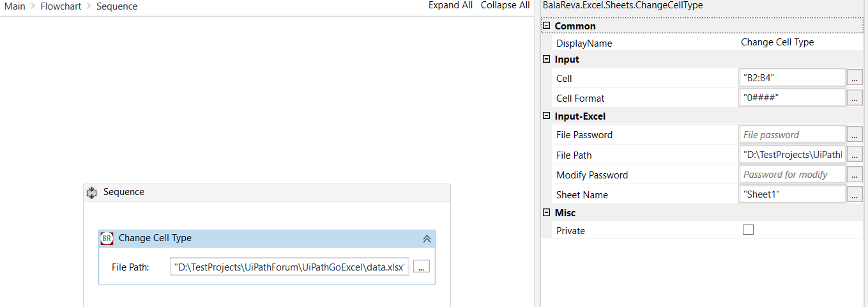Screen dimensions: 868x307
Task: Collapse the Misc property category
Action: [x=546, y=212]
